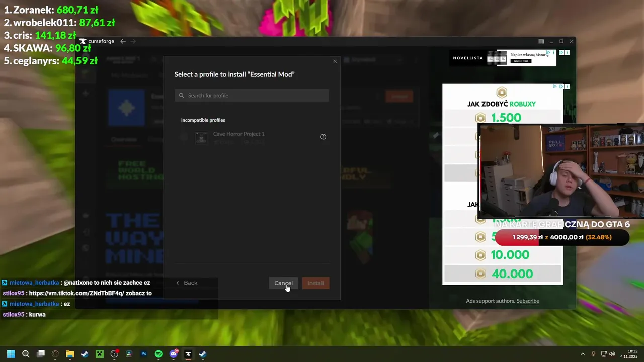This screenshot has width=644, height=362.
Task: Click the Search for profile field
Action: 252,96
